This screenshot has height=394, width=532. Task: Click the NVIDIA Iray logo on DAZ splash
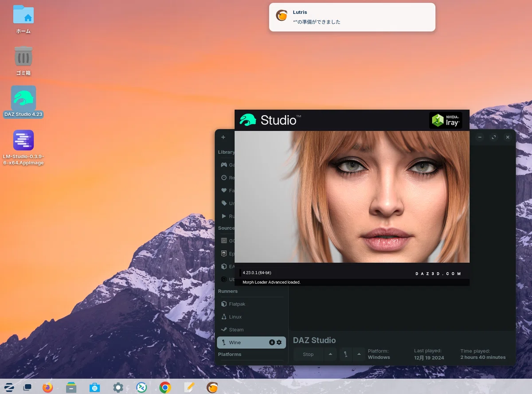pos(446,120)
